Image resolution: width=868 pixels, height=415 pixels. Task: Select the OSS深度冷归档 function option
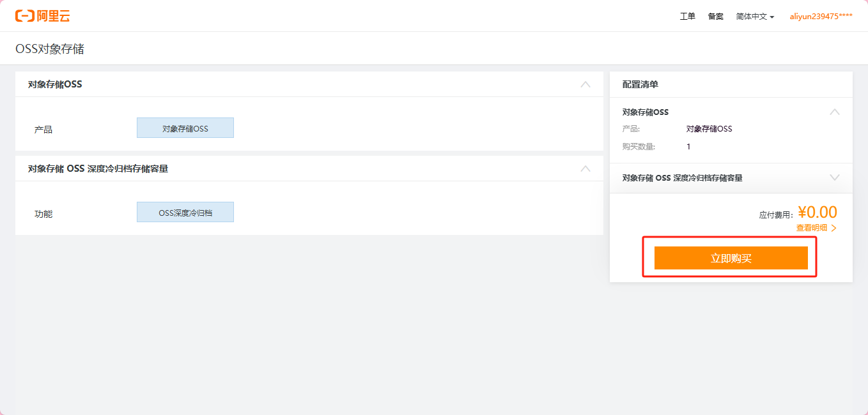pos(185,212)
